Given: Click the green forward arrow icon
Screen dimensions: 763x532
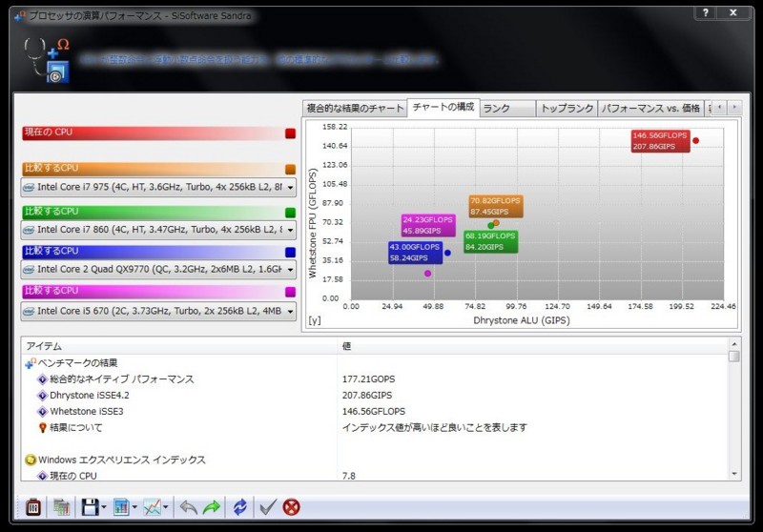Looking at the screenshot, I should [212, 507].
